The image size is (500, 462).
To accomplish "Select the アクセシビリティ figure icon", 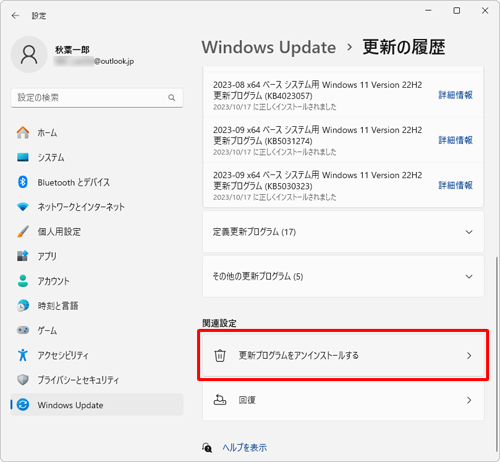I will click(x=23, y=355).
